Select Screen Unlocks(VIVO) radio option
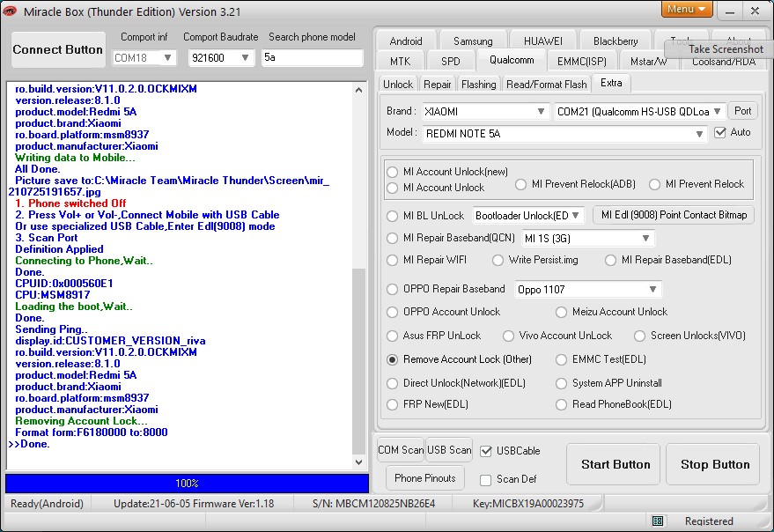This screenshot has width=774, height=532. (x=640, y=336)
